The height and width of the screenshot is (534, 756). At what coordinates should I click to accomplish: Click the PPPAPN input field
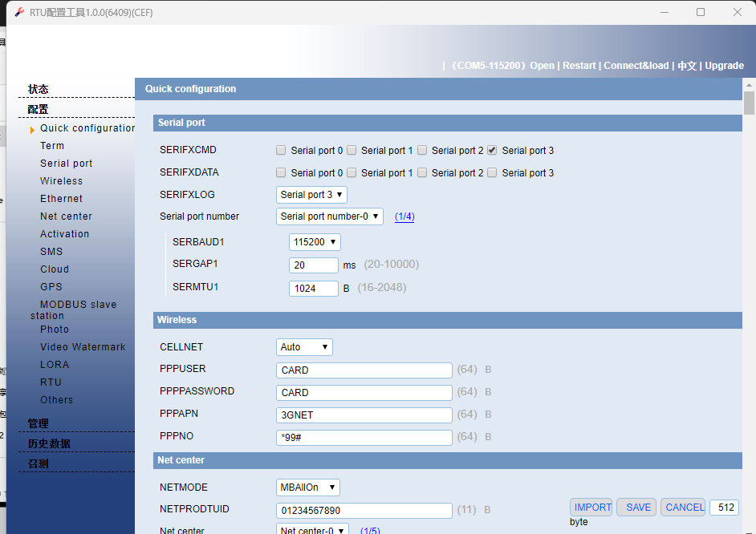click(364, 415)
